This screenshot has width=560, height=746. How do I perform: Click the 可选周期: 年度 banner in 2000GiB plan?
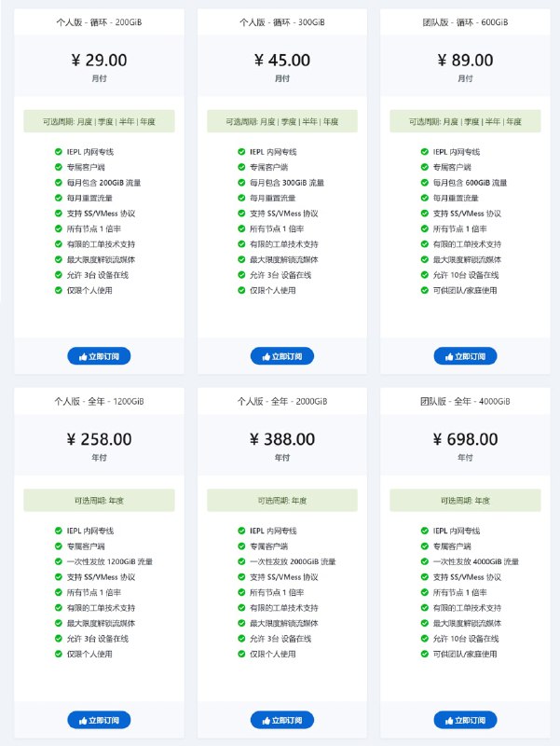(282, 501)
